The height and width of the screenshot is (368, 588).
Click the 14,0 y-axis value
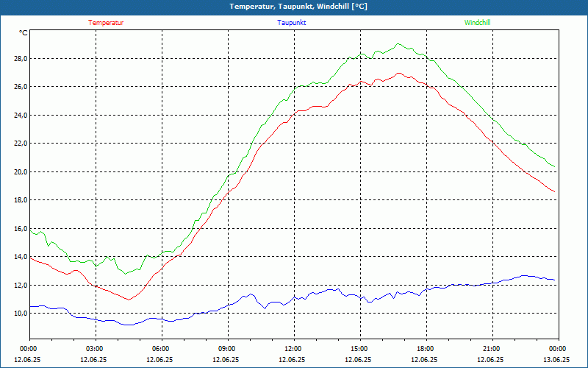click(x=21, y=257)
